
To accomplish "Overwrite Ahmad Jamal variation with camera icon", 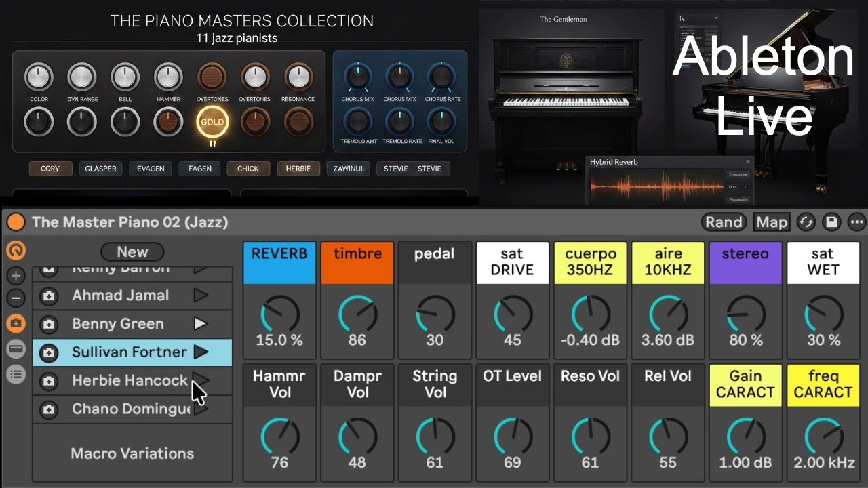I will [48, 296].
